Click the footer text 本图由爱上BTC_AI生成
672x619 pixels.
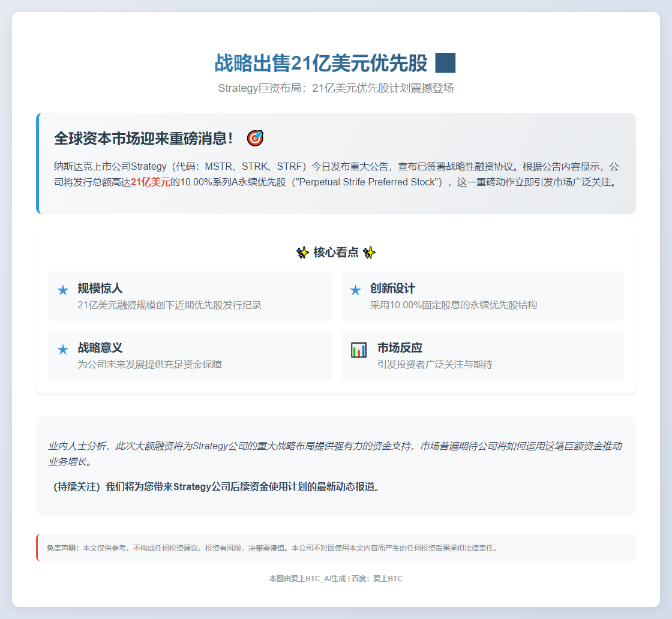tap(307, 579)
